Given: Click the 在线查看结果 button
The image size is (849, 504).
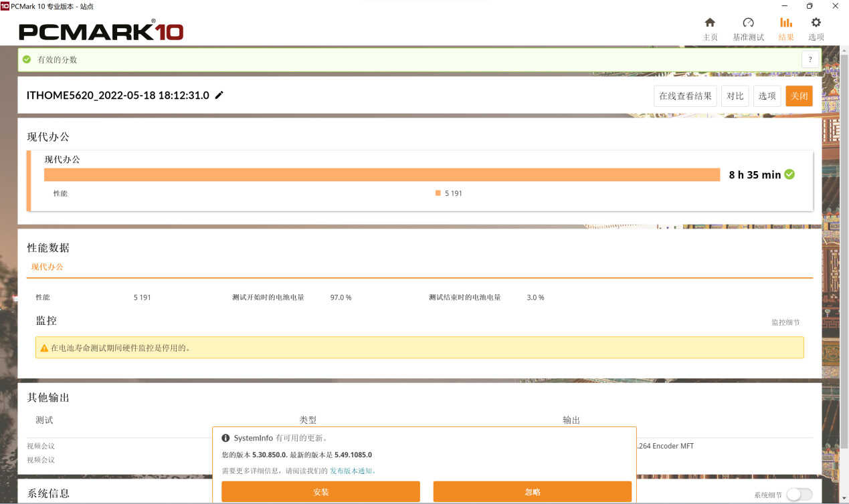Looking at the screenshot, I should pyautogui.click(x=686, y=96).
